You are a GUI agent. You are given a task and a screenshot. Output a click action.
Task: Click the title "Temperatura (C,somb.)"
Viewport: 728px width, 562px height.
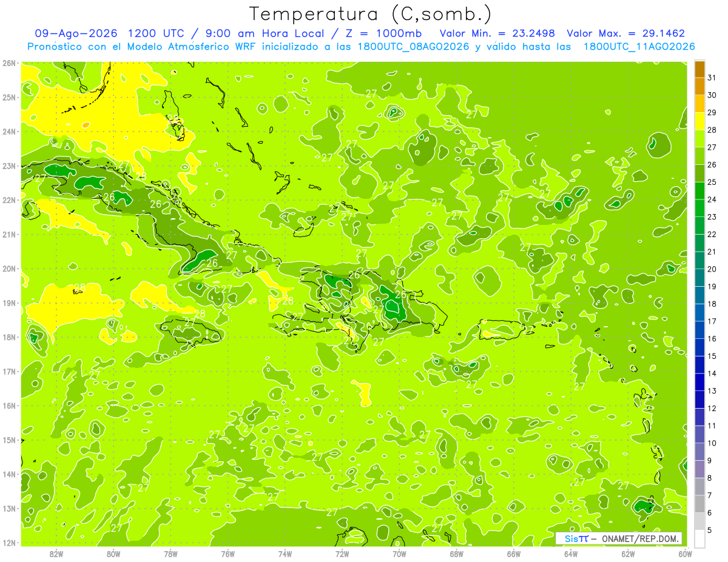pyautogui.click(x=371, y=14)
